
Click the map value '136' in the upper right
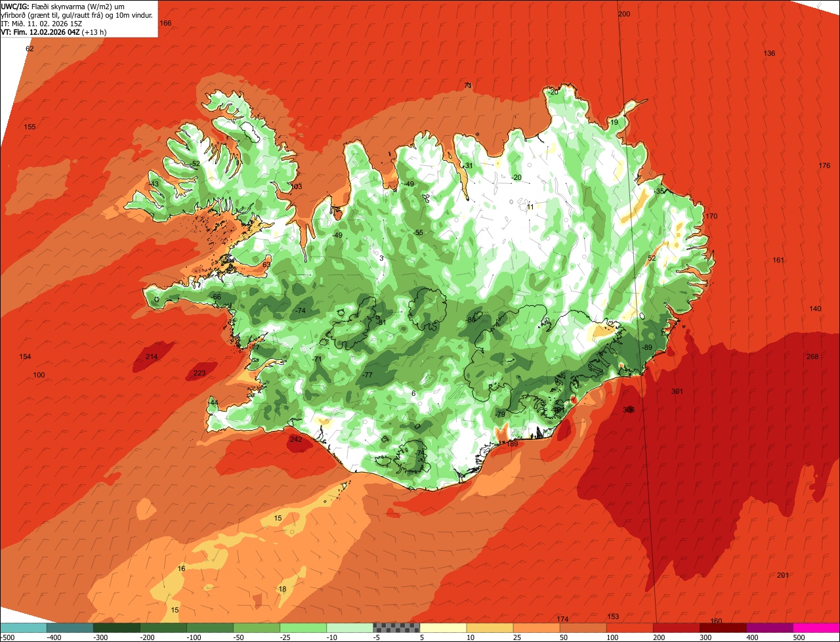(770, 53)
